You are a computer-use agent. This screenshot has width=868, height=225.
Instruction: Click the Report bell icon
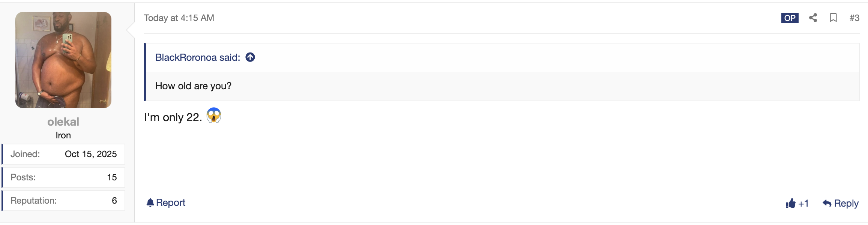pyautogui.click(x=150, y=202)
